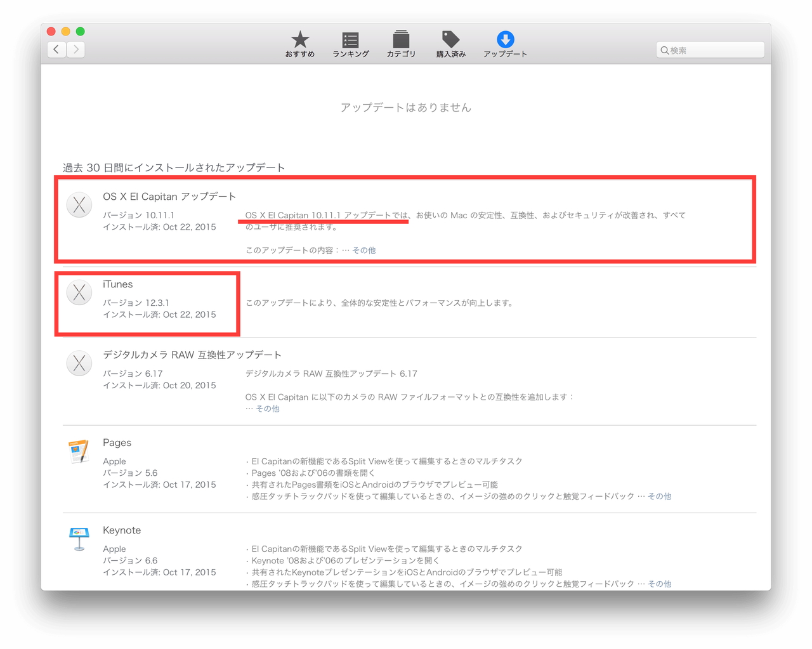Image resolution: width=812 pixels, height=649 pixels.
Task: Click the RAW ファイルフォーマット compatibility sentence
Action: click(x=410, y=397)
